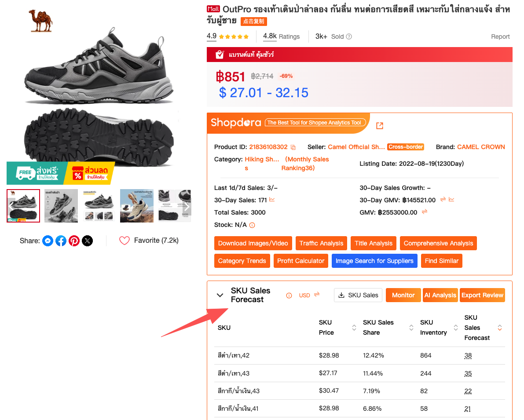Show next product thumbnails with right arrow

click(x=187, y=206)
